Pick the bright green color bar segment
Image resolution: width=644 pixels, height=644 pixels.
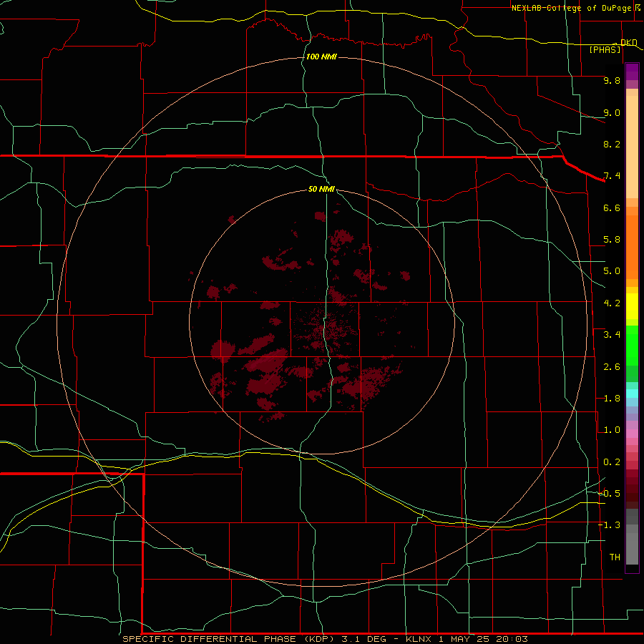coord(632,346)
